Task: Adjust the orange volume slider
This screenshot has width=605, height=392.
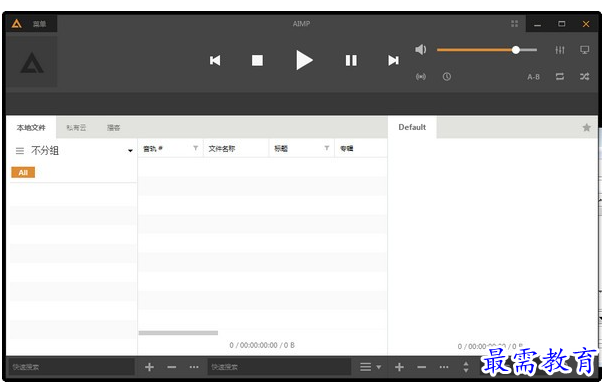Action: (x=487, y=50)
